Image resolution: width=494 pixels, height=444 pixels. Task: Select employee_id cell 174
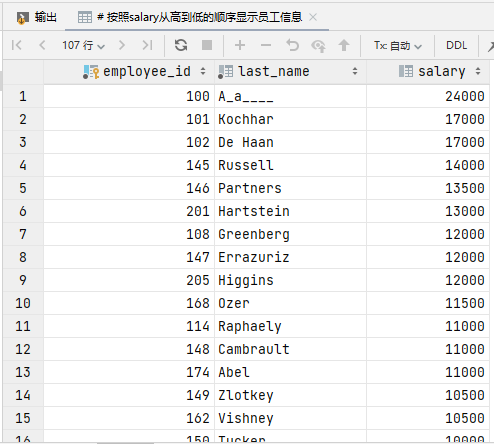(x=129, y=372)
